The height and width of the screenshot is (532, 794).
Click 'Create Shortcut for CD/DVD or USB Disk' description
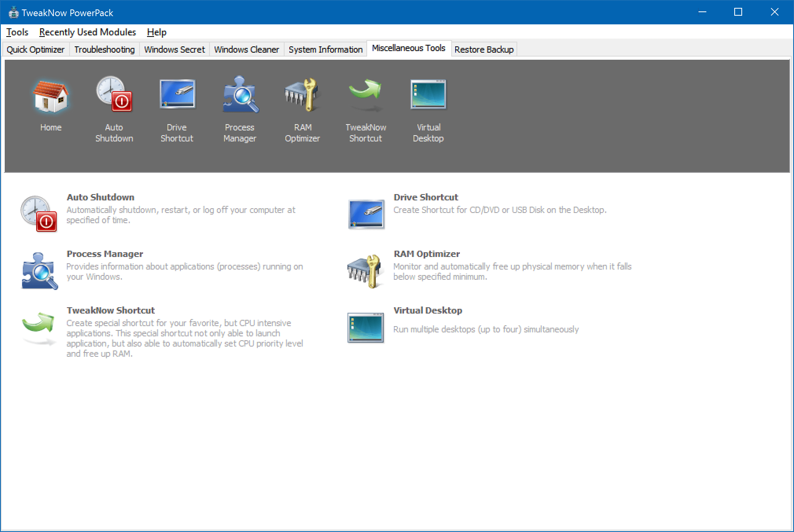tap(500, 210)
